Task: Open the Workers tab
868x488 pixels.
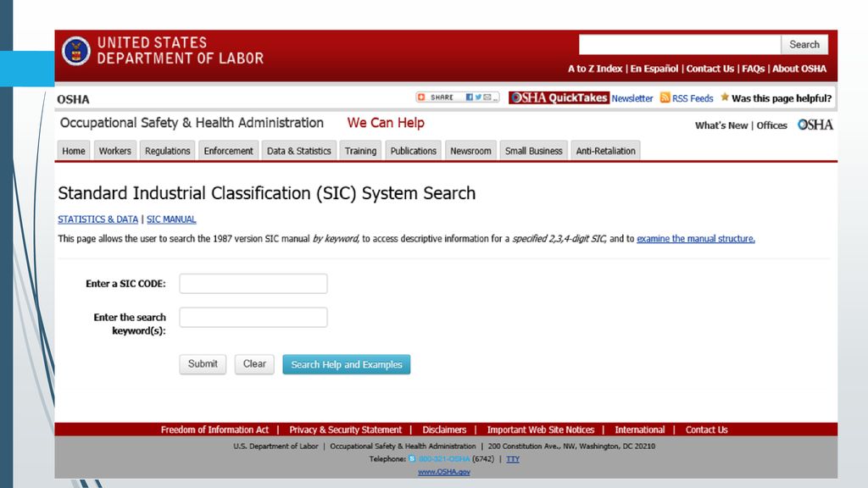Action: coord(115,151)
